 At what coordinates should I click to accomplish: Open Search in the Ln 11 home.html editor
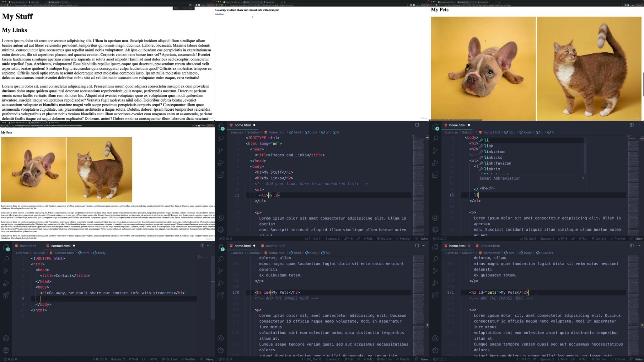click(x=221, y=139)
